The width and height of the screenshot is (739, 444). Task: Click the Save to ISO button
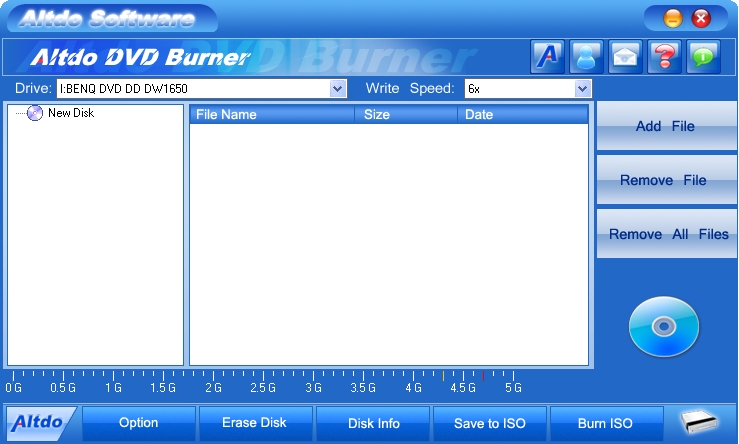click(x=490, y=423)
